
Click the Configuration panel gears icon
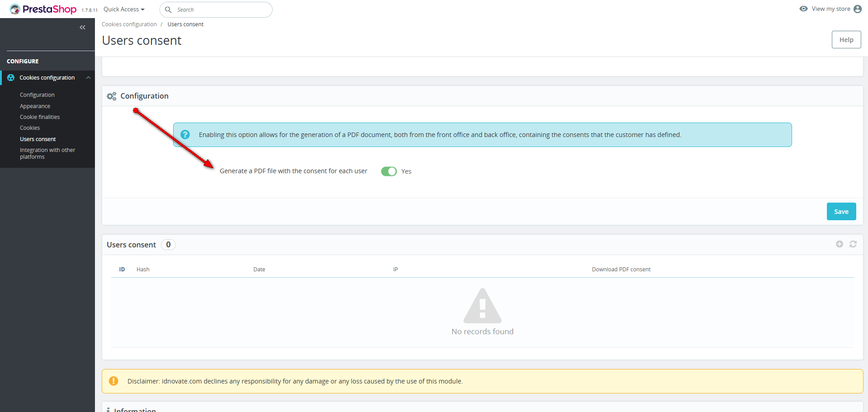pos(112,96)
